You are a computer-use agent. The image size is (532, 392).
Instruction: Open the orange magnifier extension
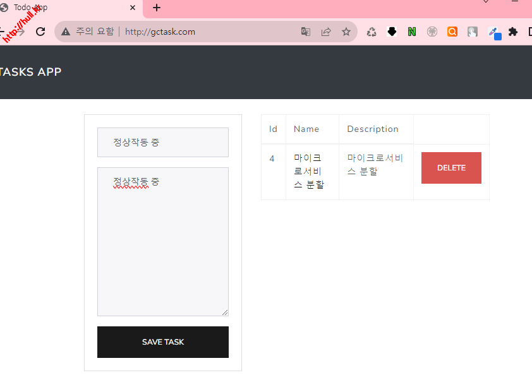pos(452,32)
